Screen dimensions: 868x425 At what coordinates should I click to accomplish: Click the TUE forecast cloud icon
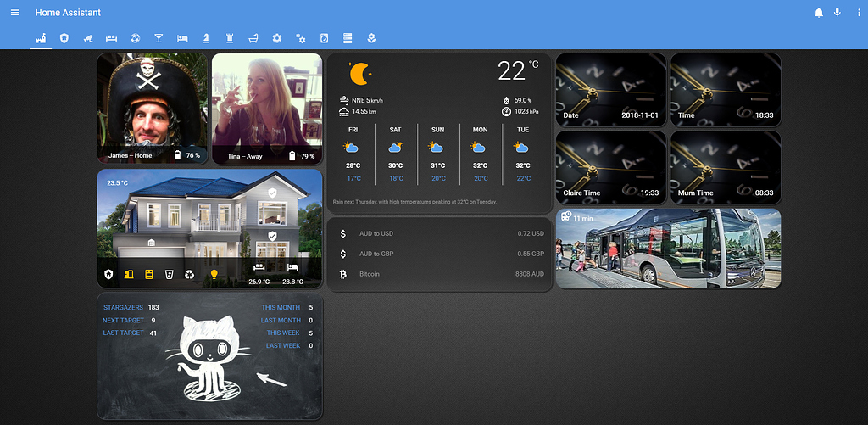click(x=521, y=148)
